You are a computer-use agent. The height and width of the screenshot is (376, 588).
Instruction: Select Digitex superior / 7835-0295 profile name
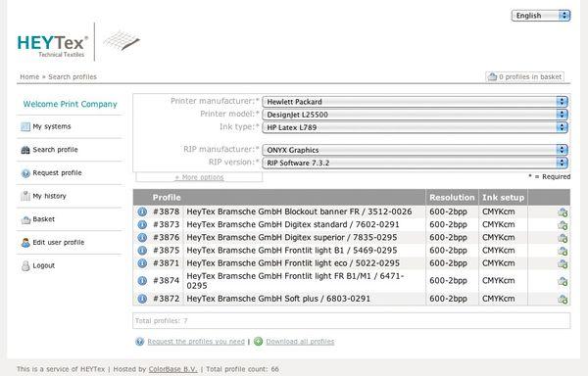341,237
